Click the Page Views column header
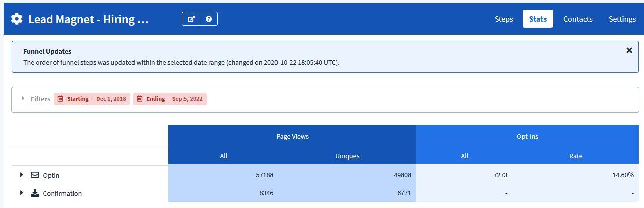Screen dimensions: 644x208 (292, 136)
